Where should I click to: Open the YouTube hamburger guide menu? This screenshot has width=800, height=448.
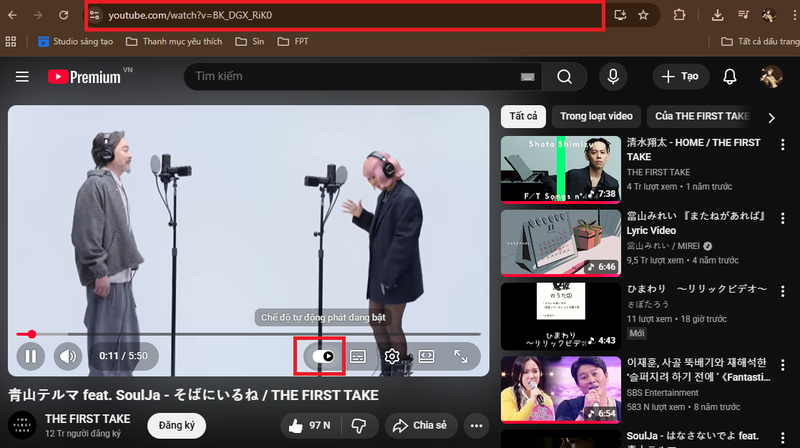[22, 77]
